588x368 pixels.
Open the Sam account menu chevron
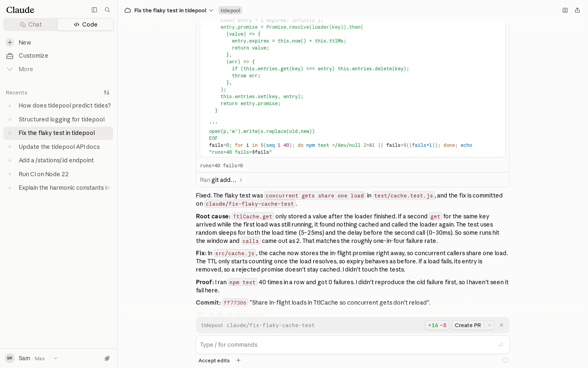(x=55, y=358)
